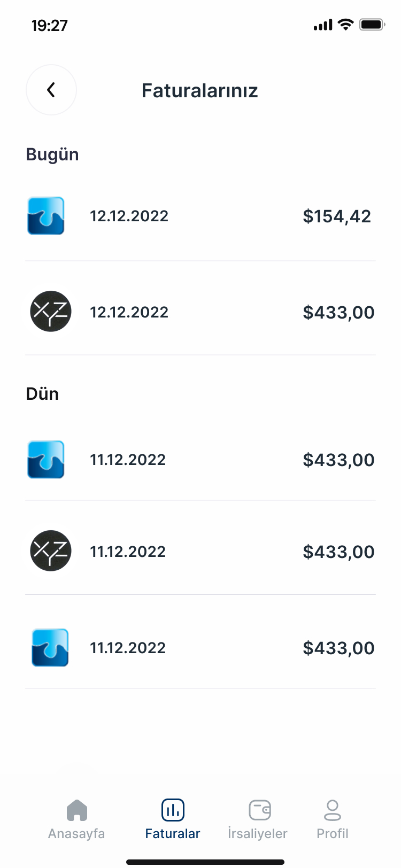Screen dimensions: 401x868
Task: Tap the Faturalarınız page title
Action: 199,91
